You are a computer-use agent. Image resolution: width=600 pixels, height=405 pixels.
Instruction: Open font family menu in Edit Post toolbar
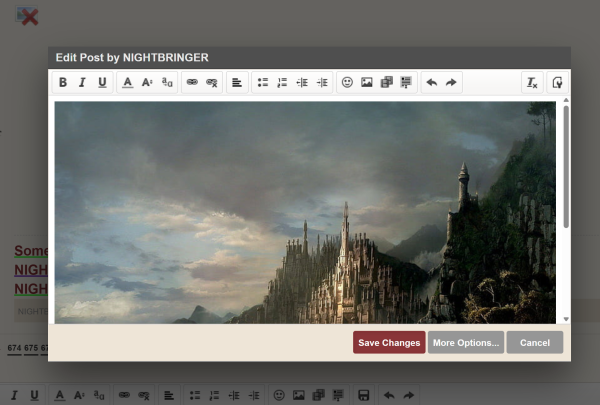pyautogui.click(x=167, y=82)
